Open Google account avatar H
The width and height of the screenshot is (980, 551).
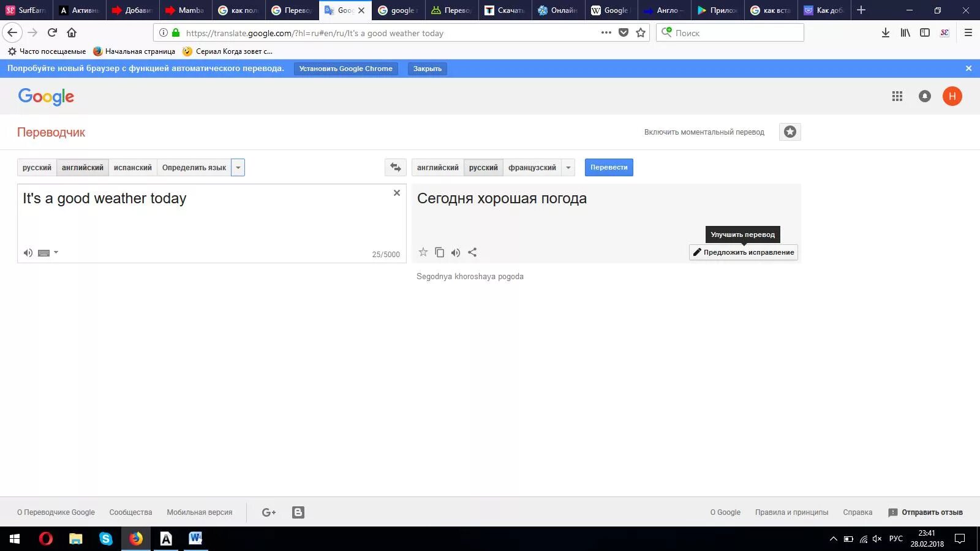(x=952, y=96)
